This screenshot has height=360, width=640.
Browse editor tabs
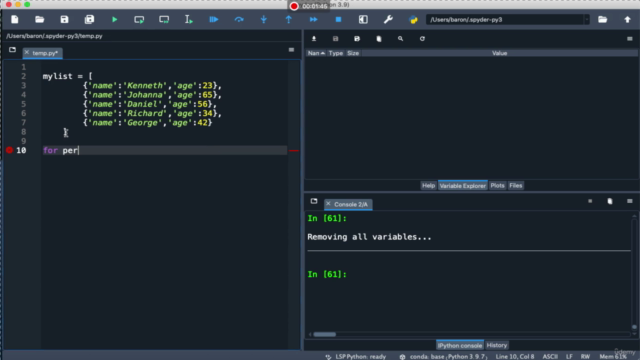coord(12,50)
